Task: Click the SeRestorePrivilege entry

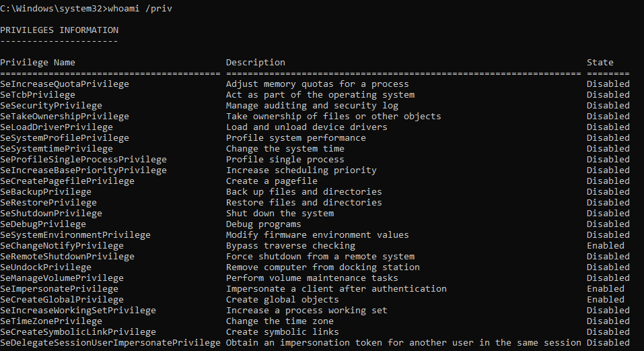Action: click(x=50, y=203)
